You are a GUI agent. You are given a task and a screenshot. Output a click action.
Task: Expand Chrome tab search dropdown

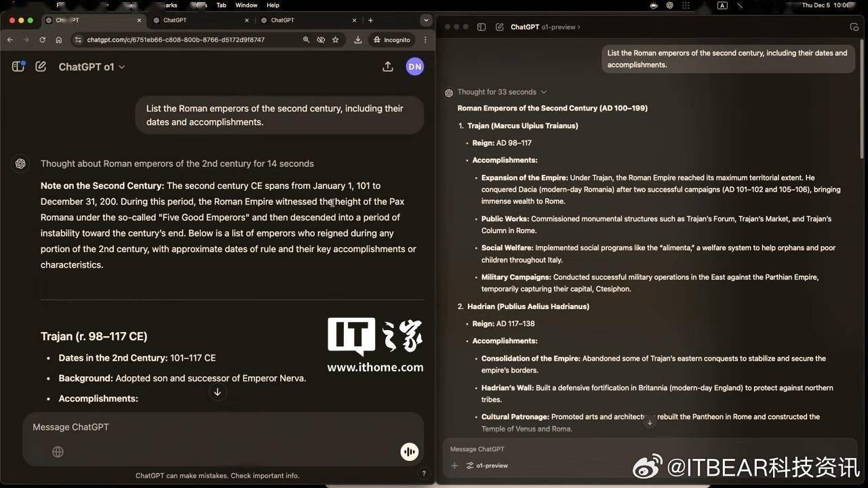pos(426,20)
